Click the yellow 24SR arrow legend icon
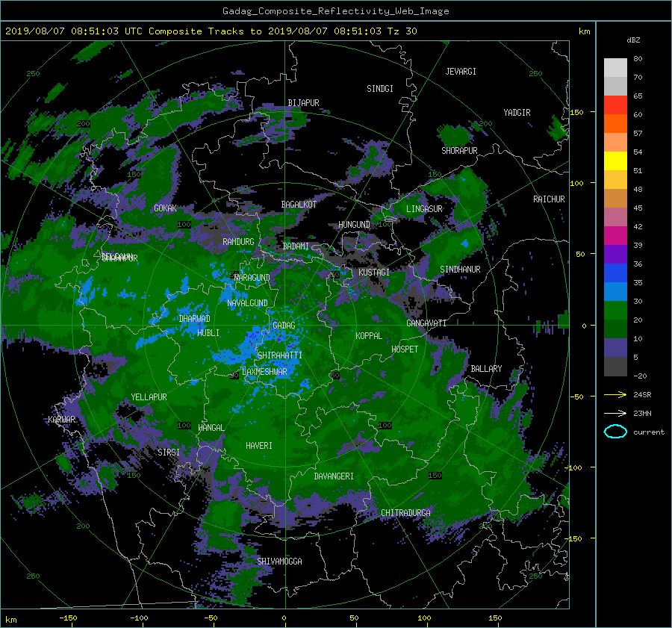The height and width of the screenshot is (628, 672). click(615, 394)
